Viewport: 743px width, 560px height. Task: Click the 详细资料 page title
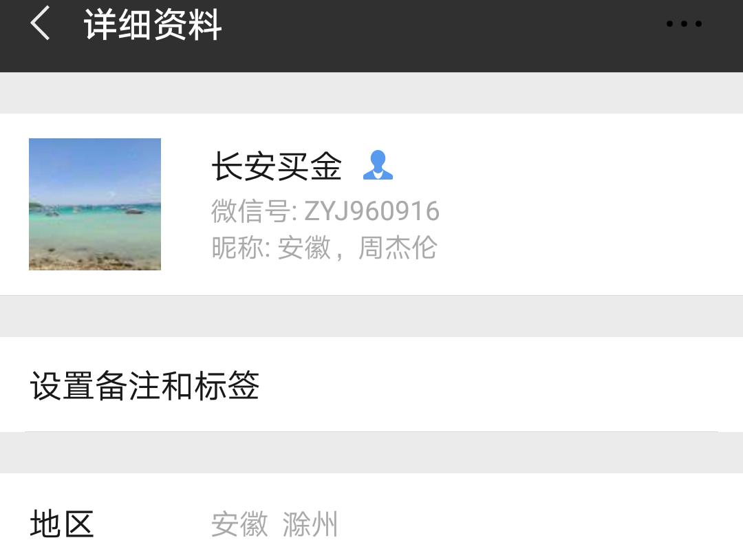(153, 25)
